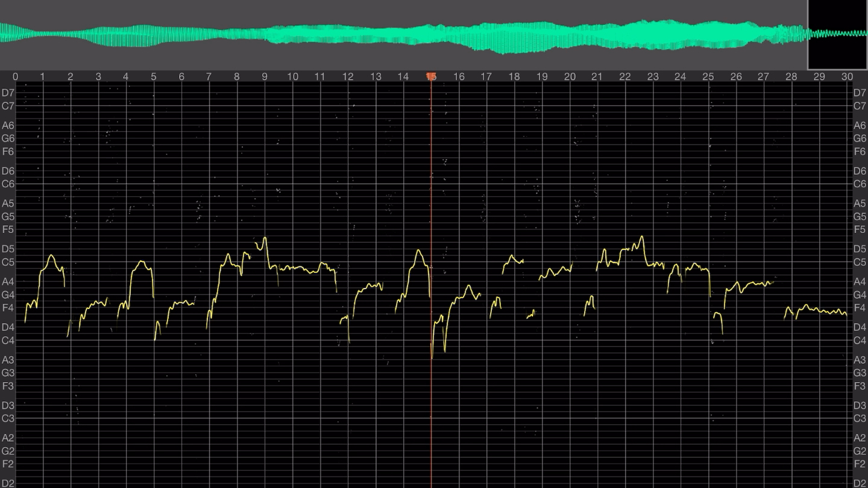868x488 pixels.
Task: Click time ruler label 16
Action: tap(459, 77)
